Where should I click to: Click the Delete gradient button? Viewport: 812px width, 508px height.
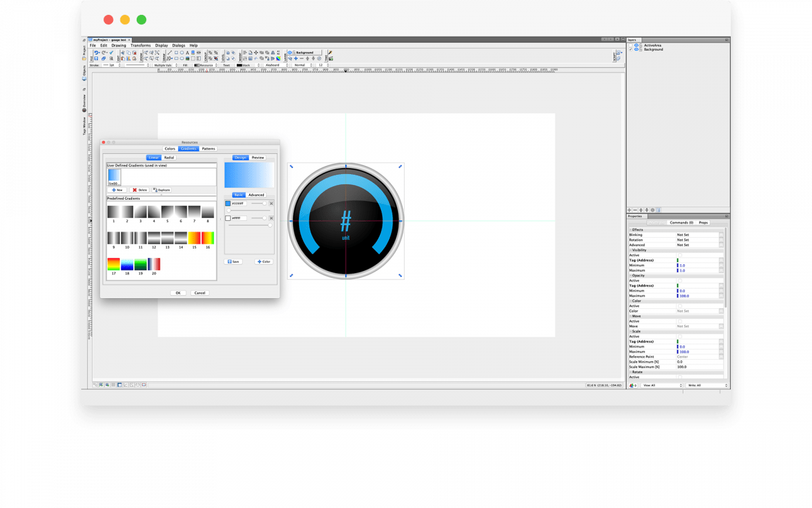[139, 190]
